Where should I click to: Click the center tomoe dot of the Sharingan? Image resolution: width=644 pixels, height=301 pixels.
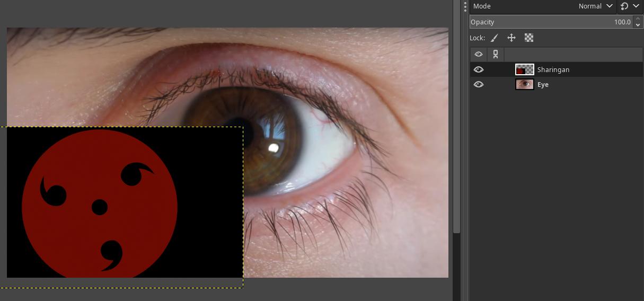coord(100,207)
